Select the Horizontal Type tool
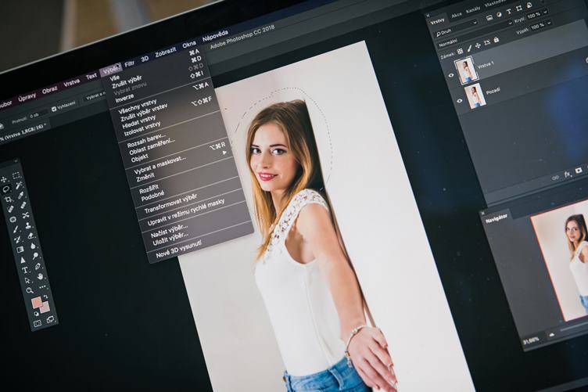The width and height of the screenshot is (588, 392). tap(25, 270)
